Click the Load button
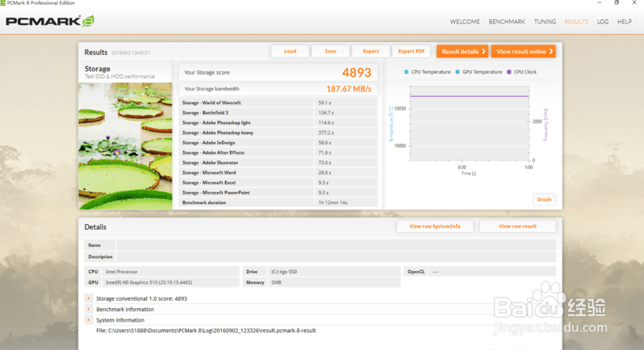Image resolution: width=644 pixels, height=350 pixels. click(x=290, y=52)
